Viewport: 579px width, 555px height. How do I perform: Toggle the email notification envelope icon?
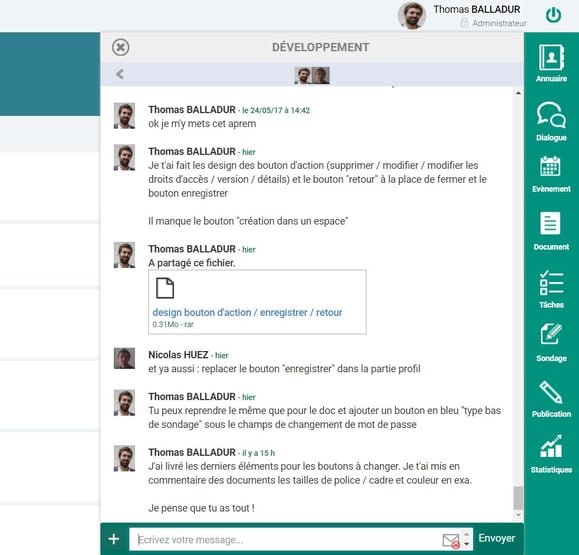(x=451, y=541)
